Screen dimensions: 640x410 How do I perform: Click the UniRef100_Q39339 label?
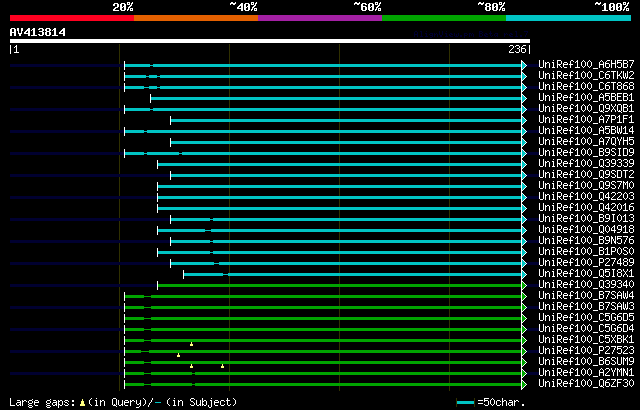click(x=586, y=164)
